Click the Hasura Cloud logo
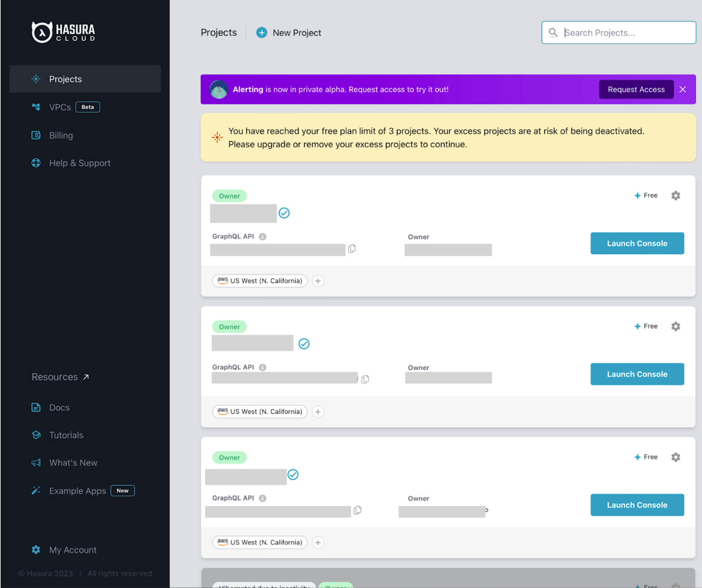This screenshot has height=588, width=702. coord(64,32)
